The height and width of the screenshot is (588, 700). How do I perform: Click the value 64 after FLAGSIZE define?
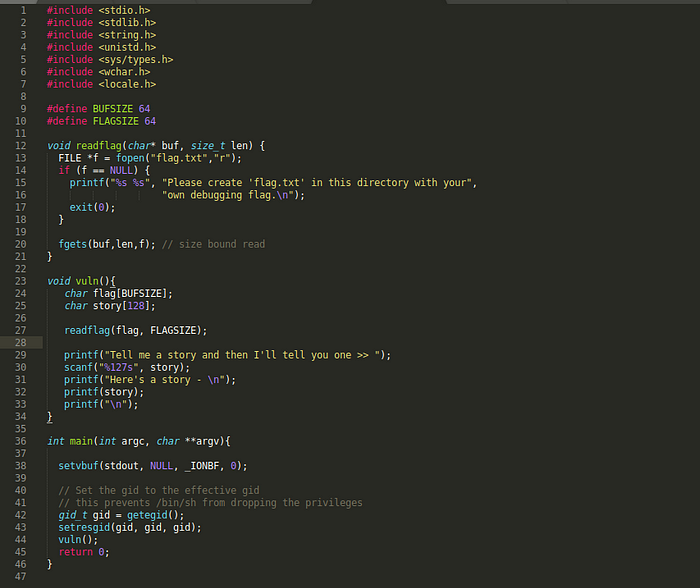pyautogui.click(x=150, y=121)
